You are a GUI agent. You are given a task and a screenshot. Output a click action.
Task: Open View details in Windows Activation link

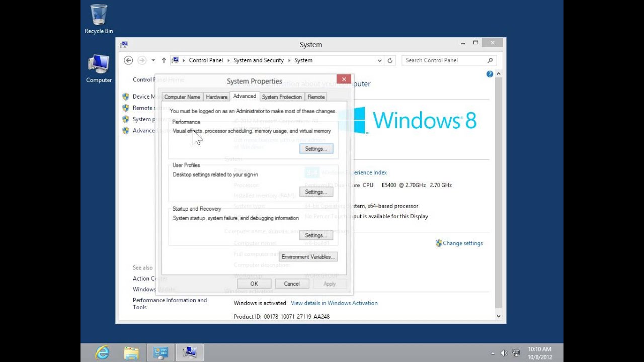[x=334, y=303]
